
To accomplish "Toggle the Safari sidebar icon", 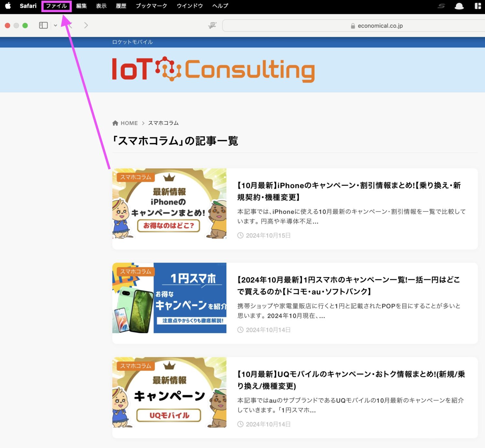I will (43, 25).
